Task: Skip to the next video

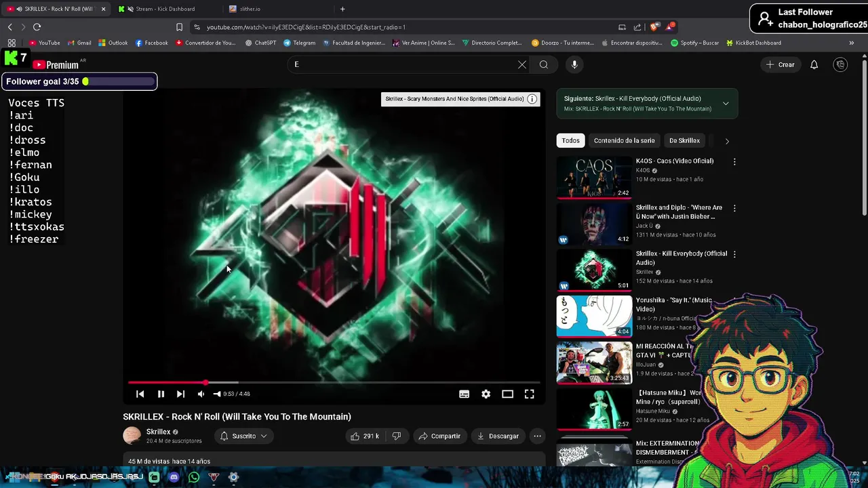Action: pyautogui.click(x=180, y=394)
